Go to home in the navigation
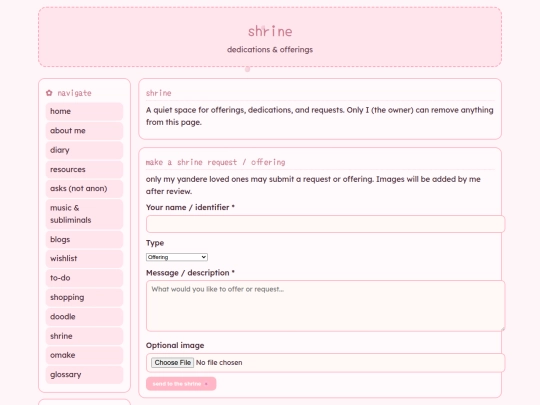 coord(84,111)
